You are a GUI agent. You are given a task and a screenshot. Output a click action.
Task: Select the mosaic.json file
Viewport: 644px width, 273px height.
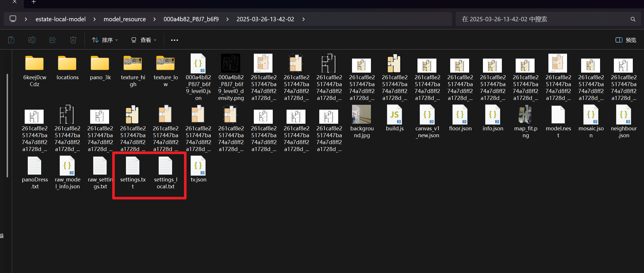tap(591, 122)
